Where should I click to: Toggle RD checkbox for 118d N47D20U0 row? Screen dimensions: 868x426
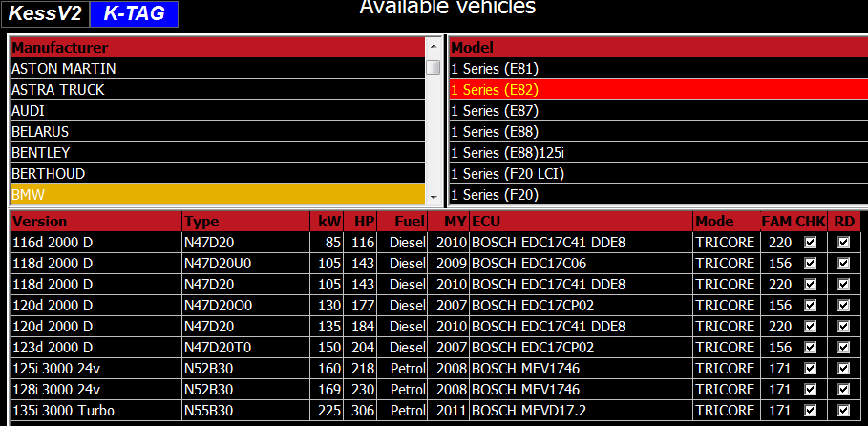[x=843, y=264]
